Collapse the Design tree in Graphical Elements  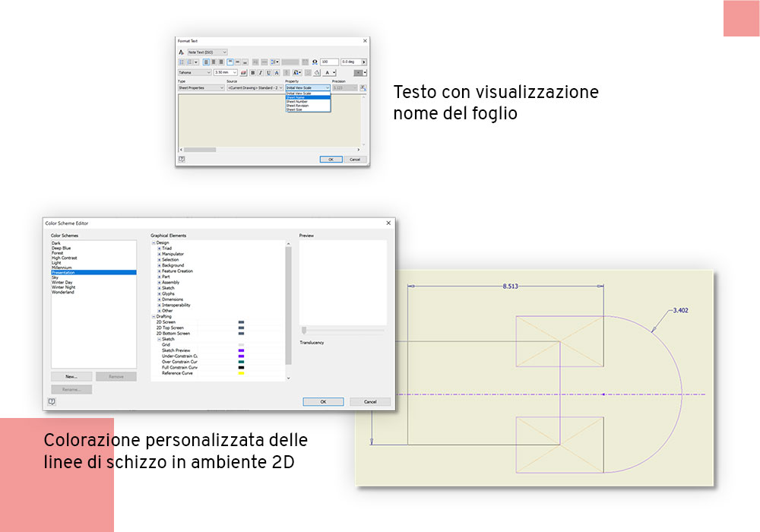(154, 242)
